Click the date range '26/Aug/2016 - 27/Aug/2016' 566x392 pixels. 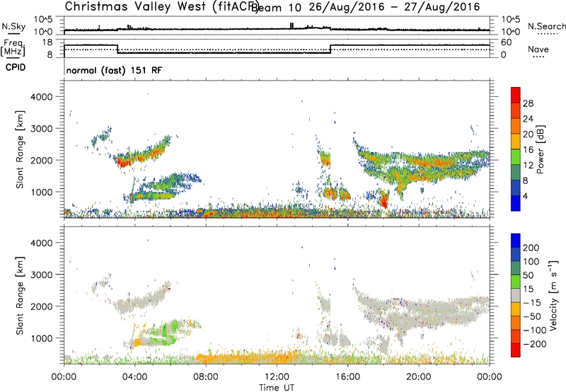tap(394, 7)
